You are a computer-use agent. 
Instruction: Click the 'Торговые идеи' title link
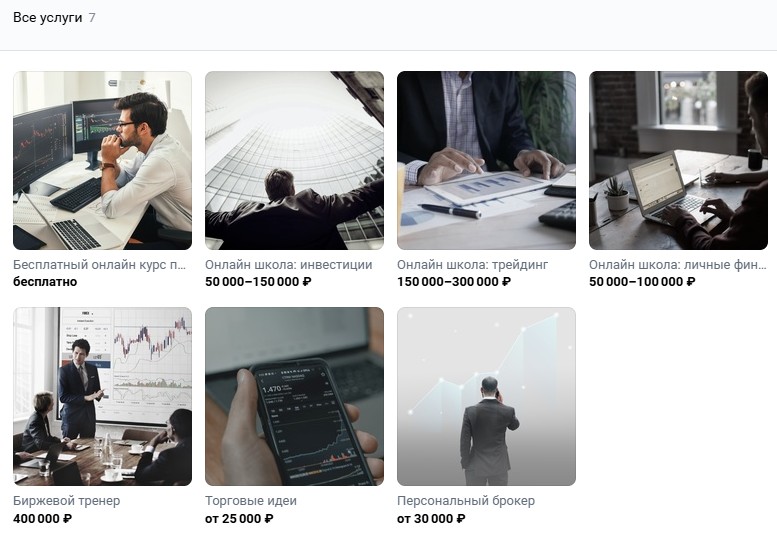251,501
